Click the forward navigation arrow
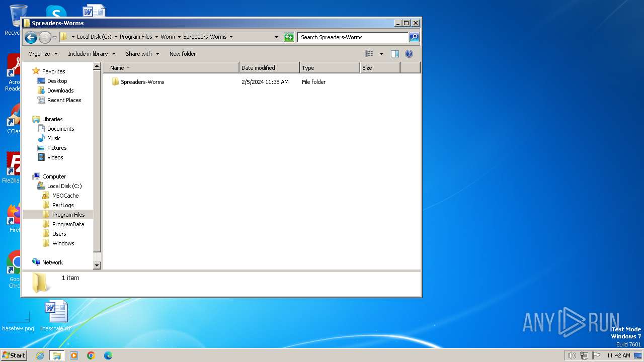 [x=45, y=37]
